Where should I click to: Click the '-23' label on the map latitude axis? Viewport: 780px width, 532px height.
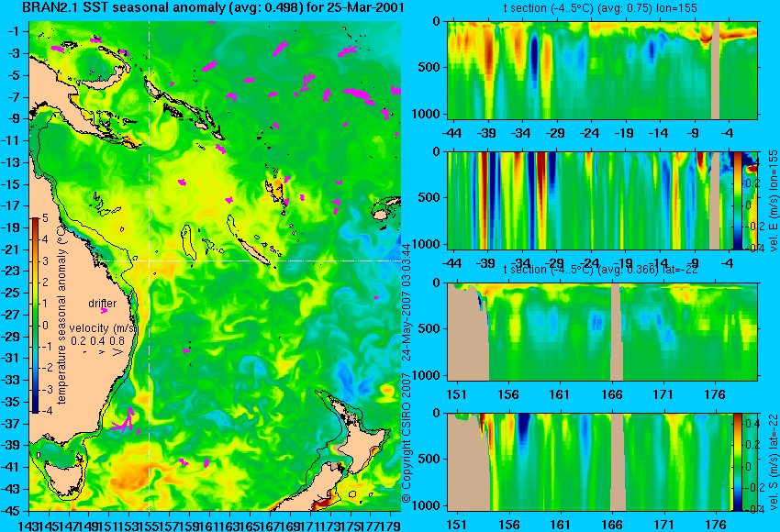click(11, 271)
